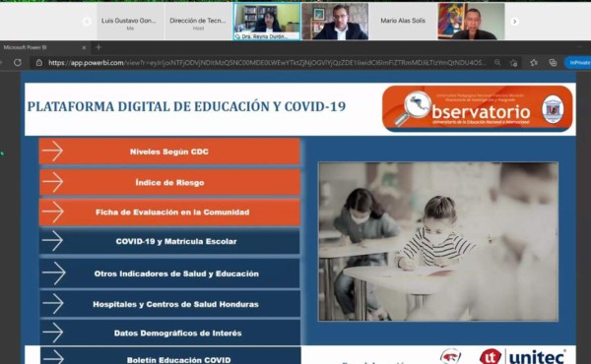This screenshot has height=364, width=591.
Task: Open Niveles Según CDC section
Action: pyautogui.click(x=169, y=152)
